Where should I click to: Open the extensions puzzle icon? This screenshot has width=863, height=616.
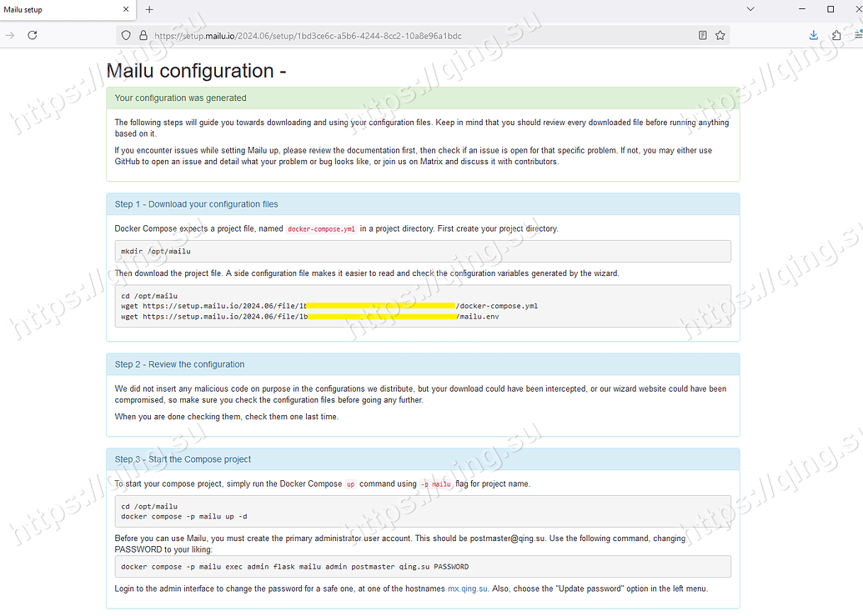tap(836, 35)
